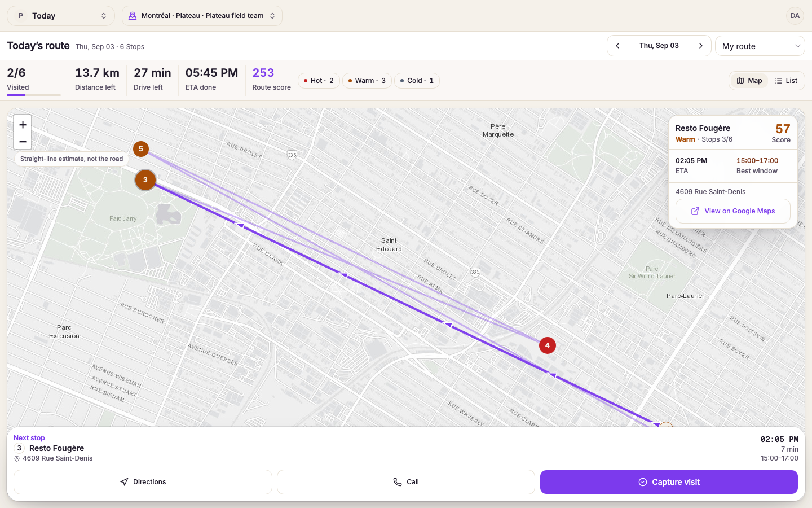This screenshot has height=508, width=812.
Task: Click the visited progress bar
Action: [x=34, y=95]
